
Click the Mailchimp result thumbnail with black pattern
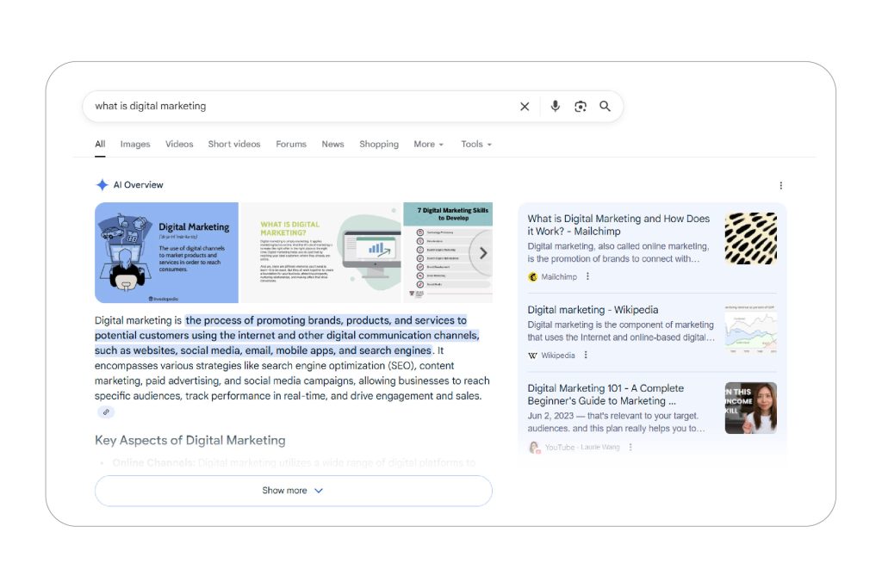(x=750, y=238)
